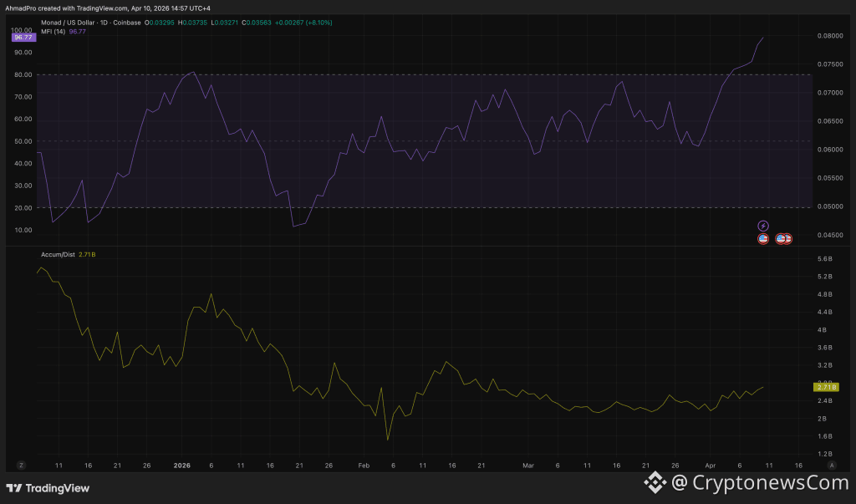The width and height of the screenshot is (856, 504).
Task: Click the 2026 label on time axis
Action: click(181, 466)
